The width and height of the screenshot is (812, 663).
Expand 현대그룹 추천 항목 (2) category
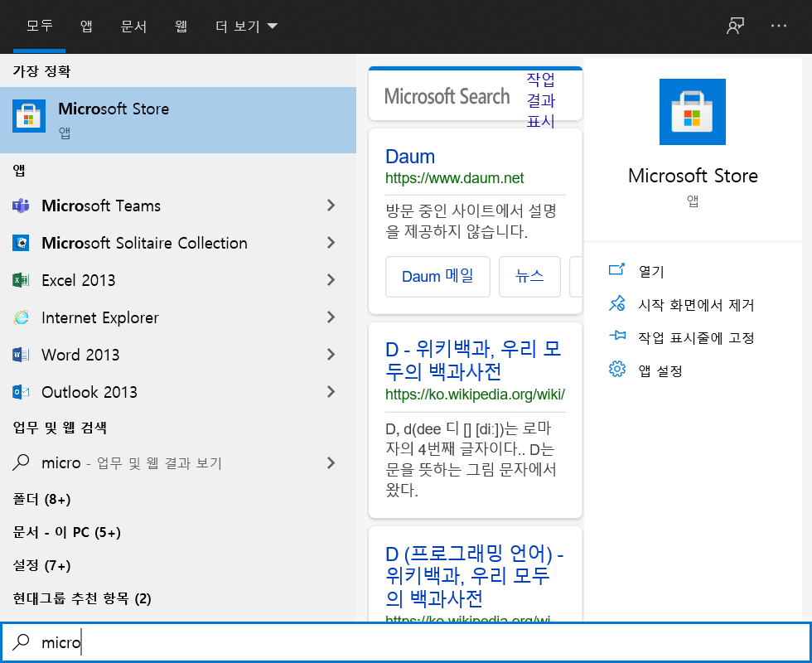click(82, 598)
